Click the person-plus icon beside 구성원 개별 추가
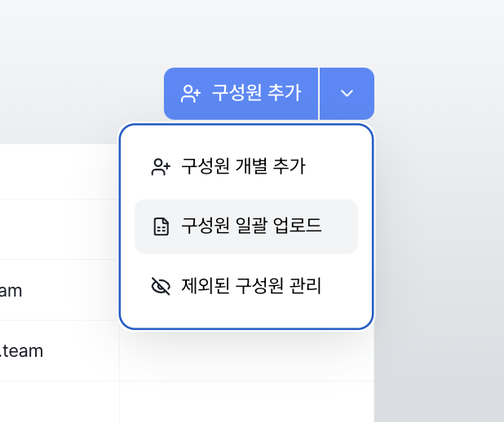This screenshot has height=422, width=504. [x=161, y=166]
